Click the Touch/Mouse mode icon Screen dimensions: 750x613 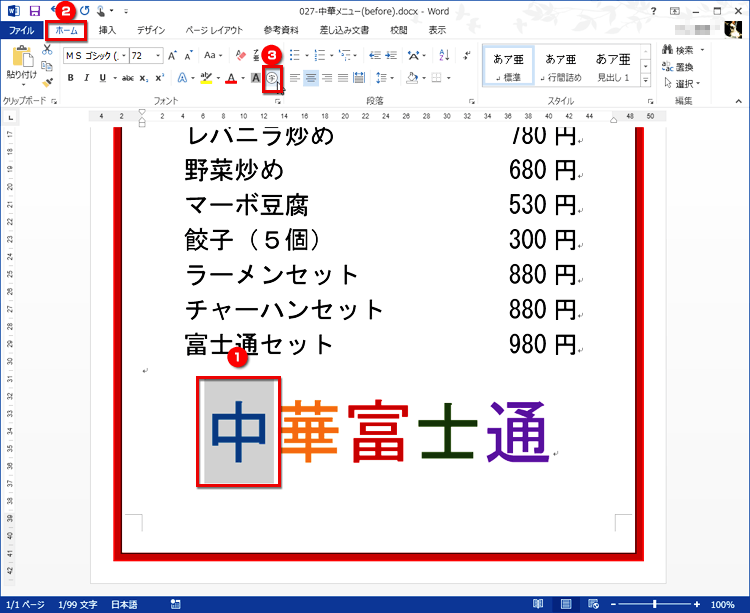tap(101, 11)
